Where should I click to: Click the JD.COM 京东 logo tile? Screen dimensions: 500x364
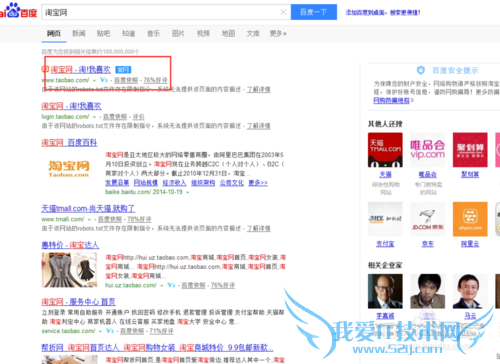[427, 219]
